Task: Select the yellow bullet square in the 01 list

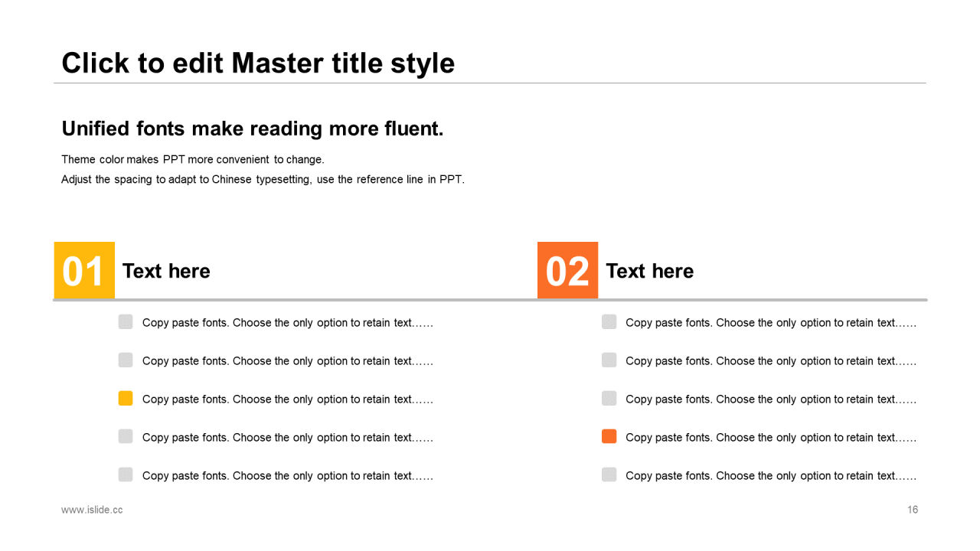Action: click(126, 399)
